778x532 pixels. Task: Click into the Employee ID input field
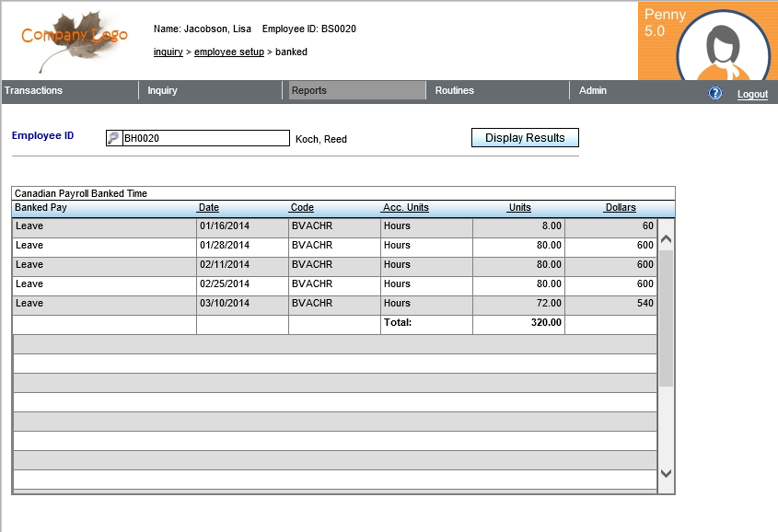pos(205,138)
